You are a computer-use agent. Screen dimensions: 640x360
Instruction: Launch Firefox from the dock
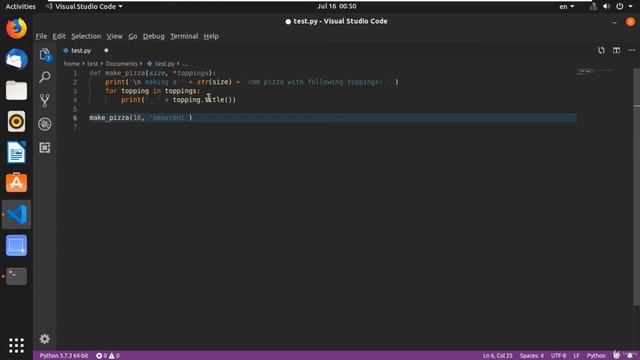(x=16, y=28)
